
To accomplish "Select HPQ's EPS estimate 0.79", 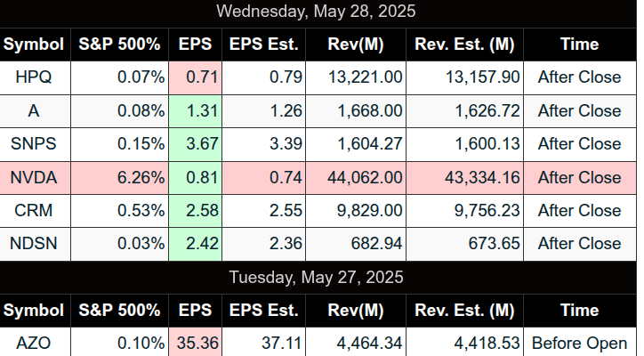I will (263, 77).
